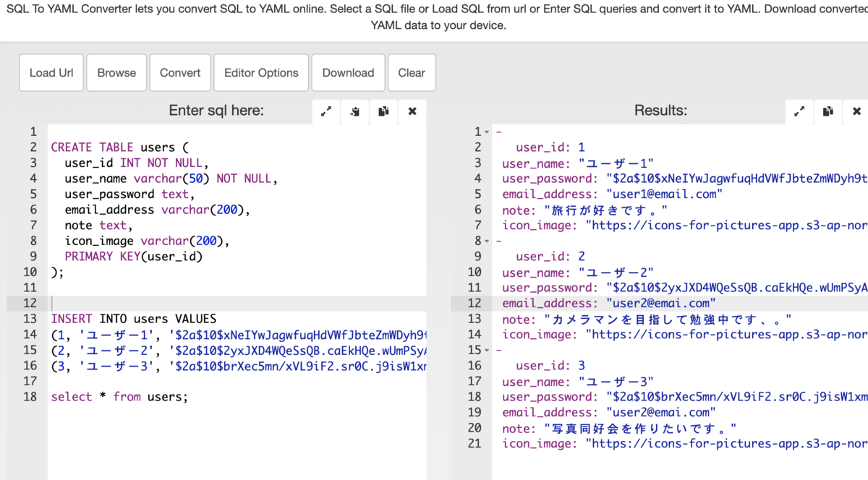Expand the SQL input editor to fullscreen
Viewport: 868px width, 480px height.
pos(326,111)
